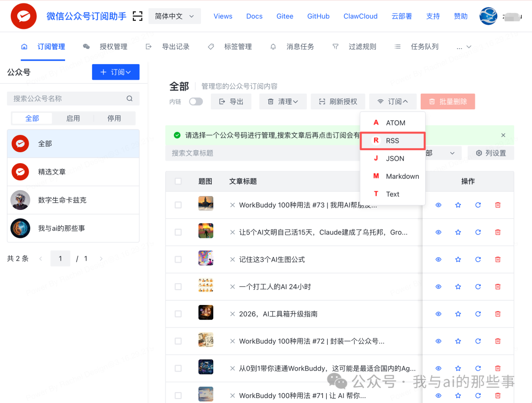Open the GitHub link
The image size is (532, 403).
pyautogui.click(x=318, y=16)
